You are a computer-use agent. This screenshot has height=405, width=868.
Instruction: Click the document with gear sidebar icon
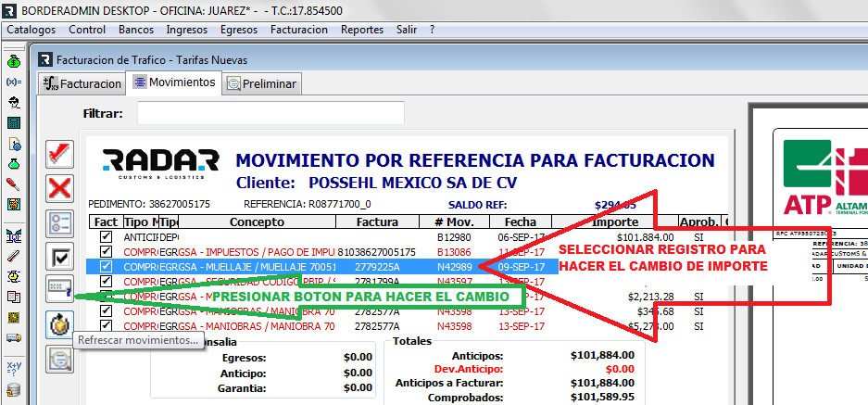click(14, 144)
